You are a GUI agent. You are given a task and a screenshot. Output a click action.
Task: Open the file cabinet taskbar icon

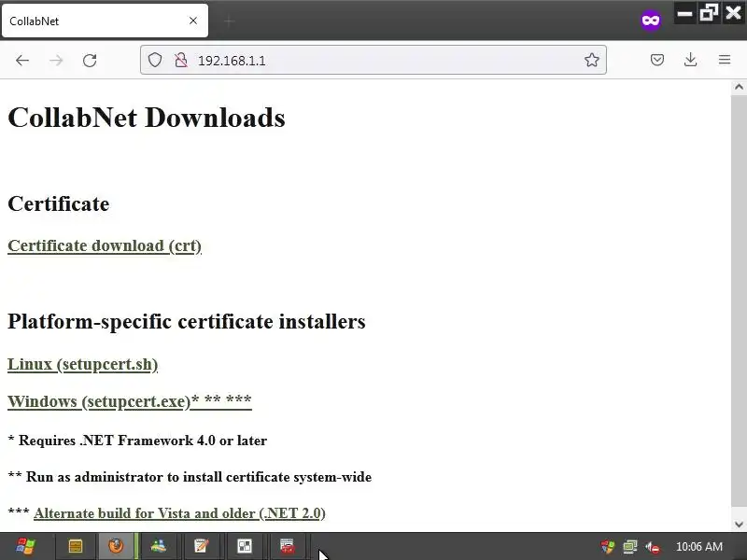[76, 546]
